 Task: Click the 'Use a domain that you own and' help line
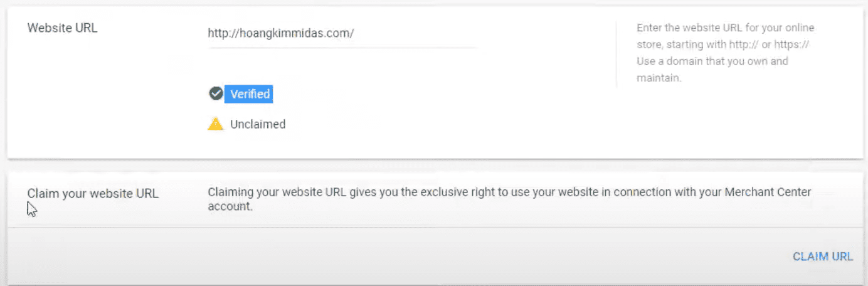[712, 61]
